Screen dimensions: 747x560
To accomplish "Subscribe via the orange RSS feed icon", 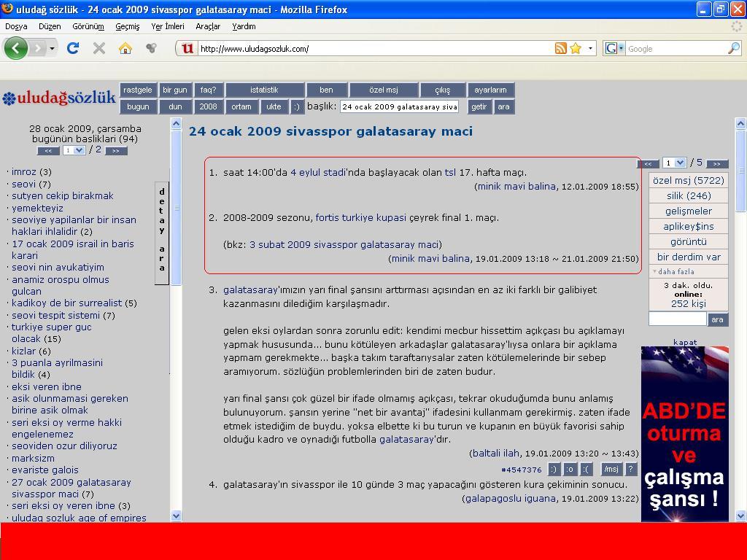I will [x=561, y=48].
